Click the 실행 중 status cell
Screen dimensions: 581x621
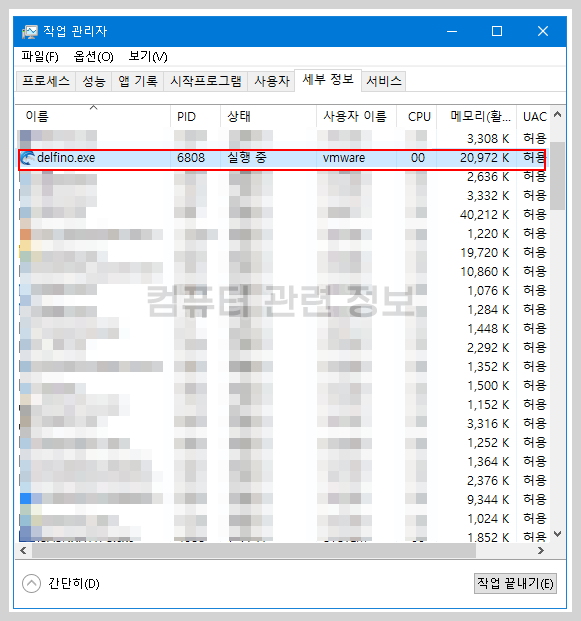click(x=247, y=158)
